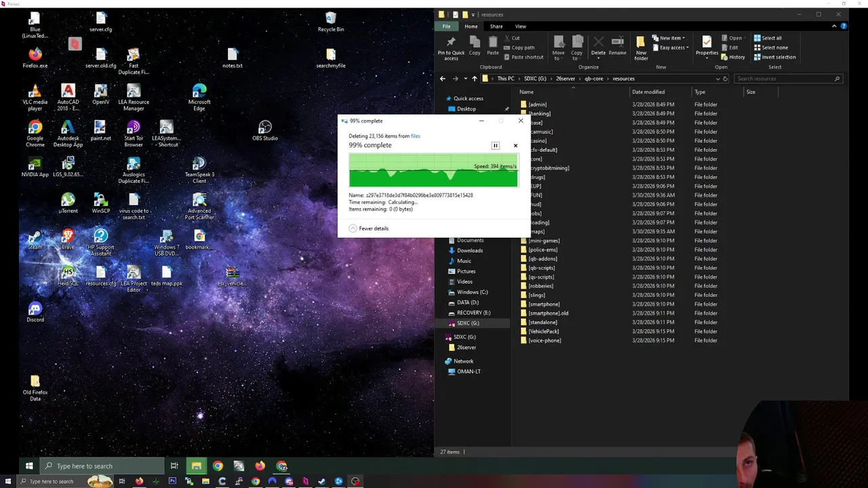The image size is (868, 488).
Task: Click Pin to Quick access in ribbon
Action: pyautogui.click(x=451, y=47)
